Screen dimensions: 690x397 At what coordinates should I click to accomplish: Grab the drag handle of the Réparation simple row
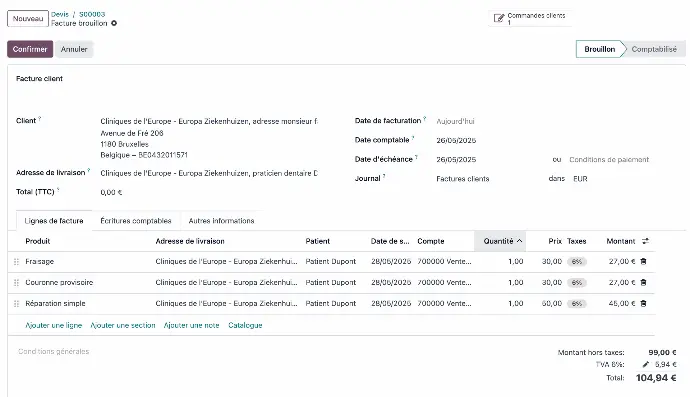[x=16, y=304]
